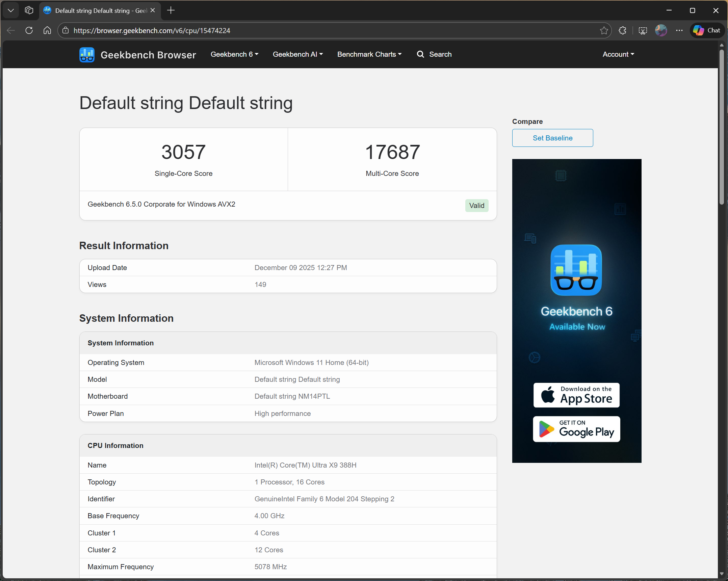Screen dimensions: 728x581
Task: Go back using the back arrow
Action: (x=10, y=30)
